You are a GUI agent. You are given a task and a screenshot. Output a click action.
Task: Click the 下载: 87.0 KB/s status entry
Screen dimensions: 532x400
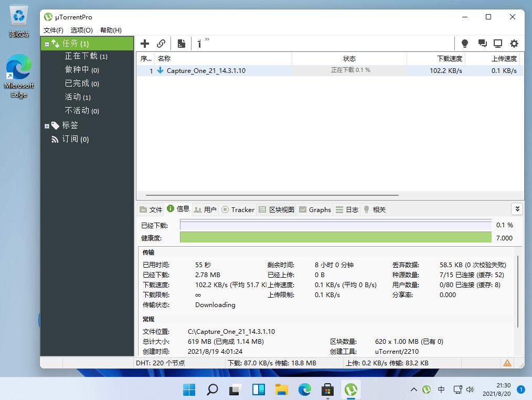tap(272, 363)
